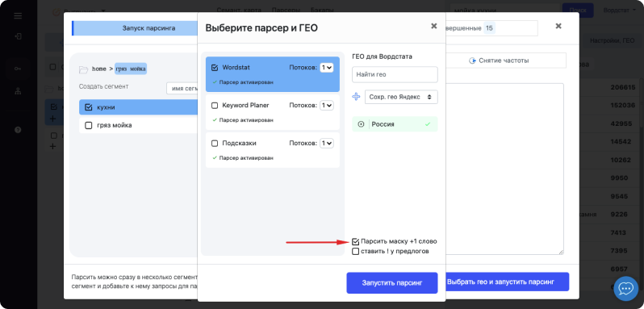Click the 'Создать сегмент' label

104,86
